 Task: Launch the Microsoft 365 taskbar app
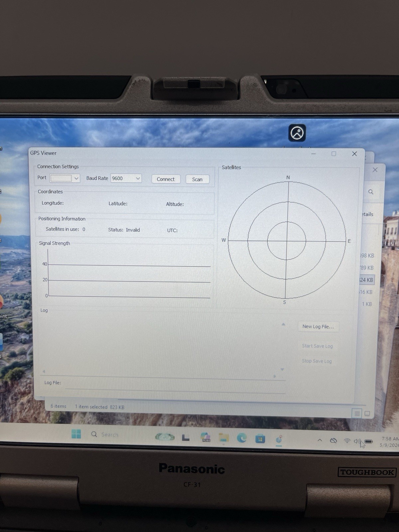[x=206, y=438]
